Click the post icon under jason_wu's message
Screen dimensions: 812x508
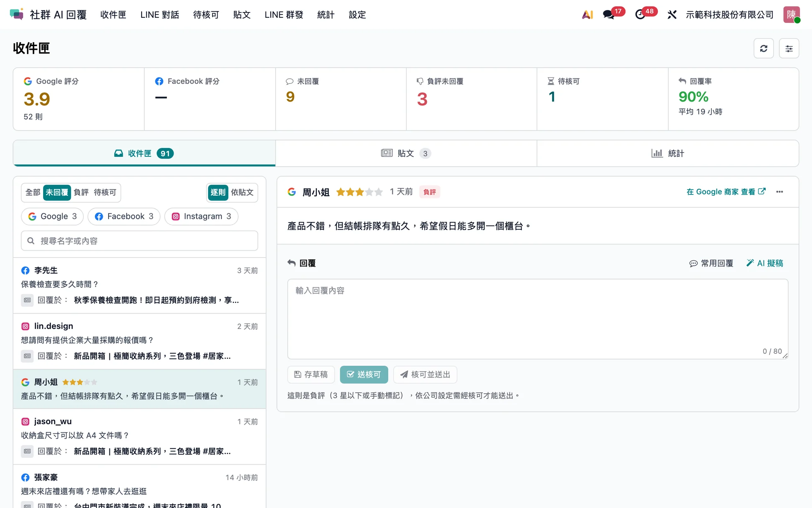(x=27, y=451)
